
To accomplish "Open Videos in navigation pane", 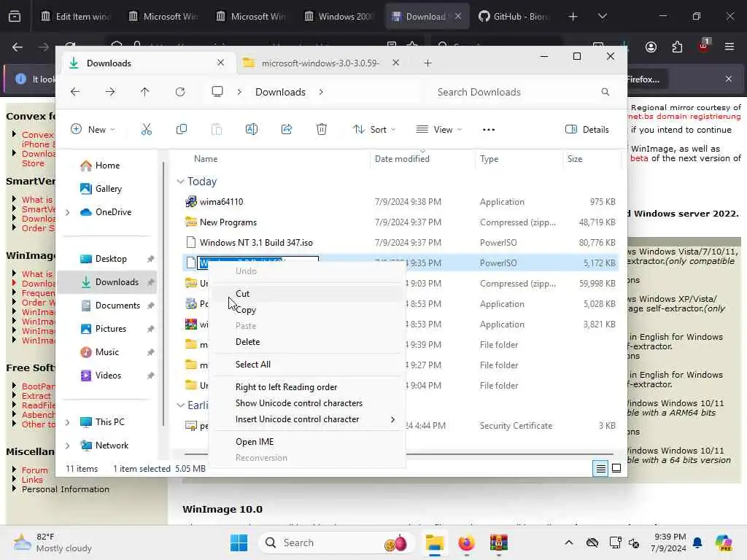I will [108, 376].
